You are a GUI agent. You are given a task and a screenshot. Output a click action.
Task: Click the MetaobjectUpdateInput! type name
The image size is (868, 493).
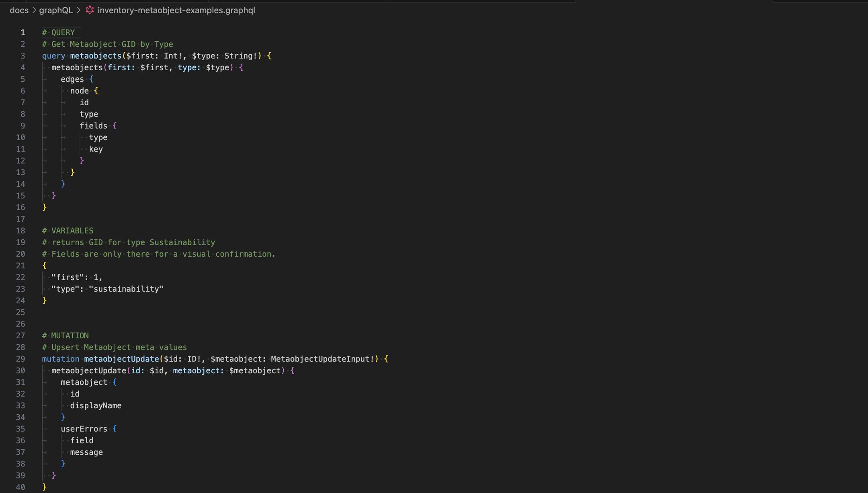pos(322,359)
